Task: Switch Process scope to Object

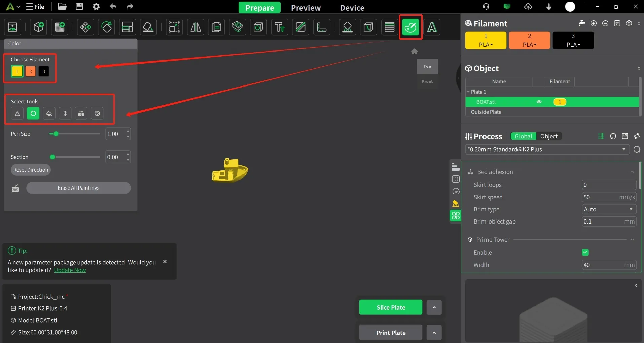Action: pos(548,136)
